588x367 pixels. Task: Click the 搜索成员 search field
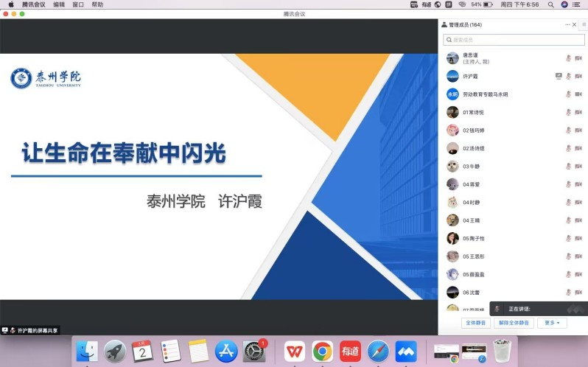pos(514,40)
